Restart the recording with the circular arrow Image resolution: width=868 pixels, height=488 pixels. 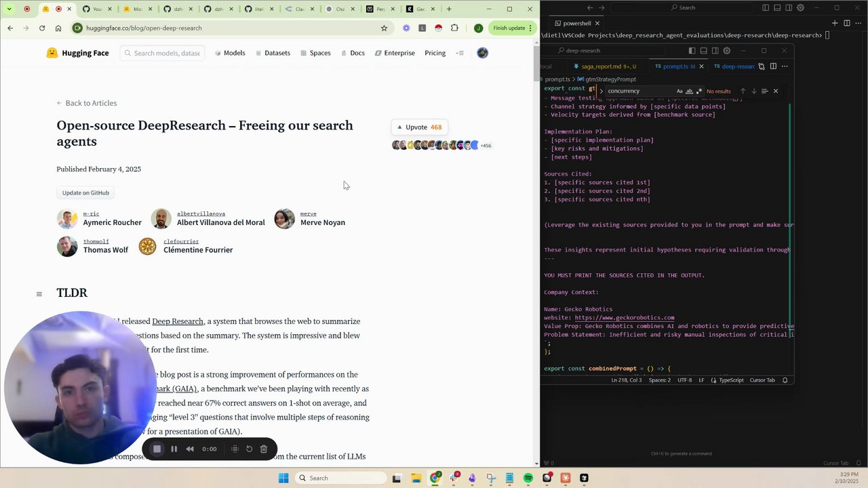[x=249, y=449]
